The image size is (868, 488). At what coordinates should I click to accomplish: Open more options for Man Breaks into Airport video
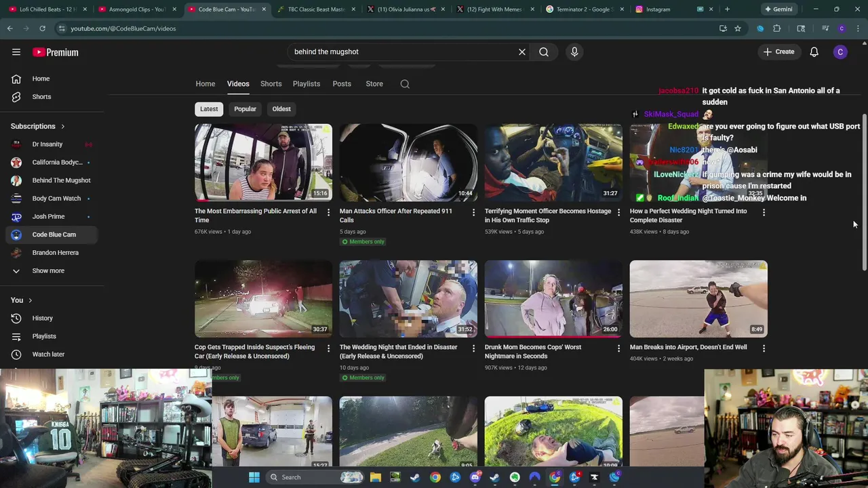(x=764, y=348)
